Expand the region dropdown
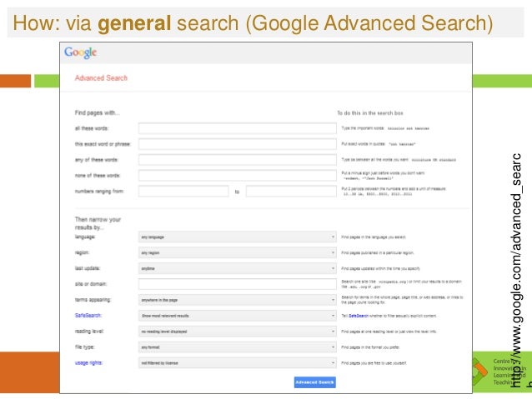 point(237,252)
